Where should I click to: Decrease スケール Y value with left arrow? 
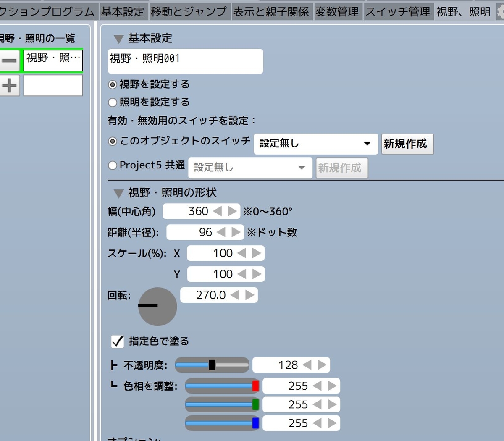pyautogui.click(x=241, y=274)
